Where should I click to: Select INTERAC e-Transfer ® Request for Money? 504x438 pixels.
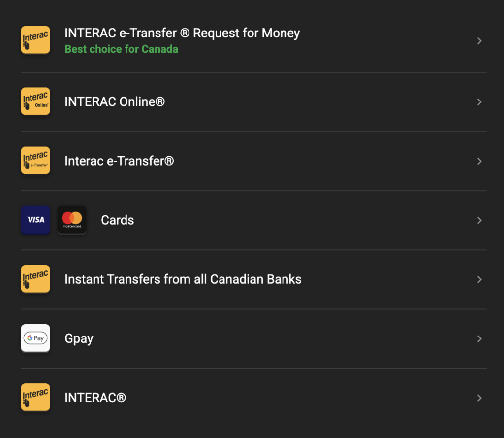tap(182, 34)
